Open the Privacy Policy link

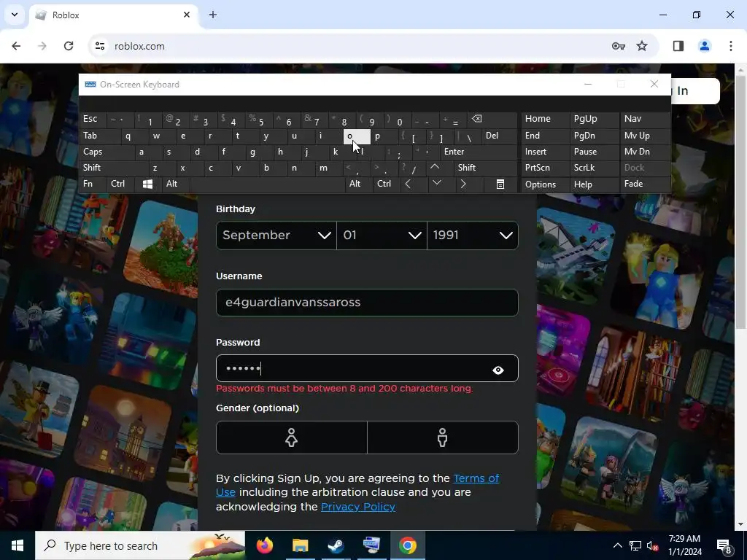[357, 507]
